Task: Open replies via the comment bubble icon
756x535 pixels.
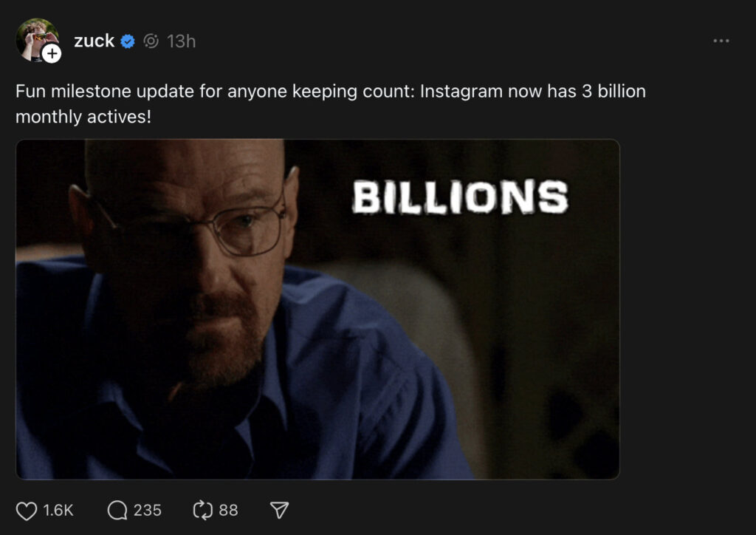Action: click(117, 511)
